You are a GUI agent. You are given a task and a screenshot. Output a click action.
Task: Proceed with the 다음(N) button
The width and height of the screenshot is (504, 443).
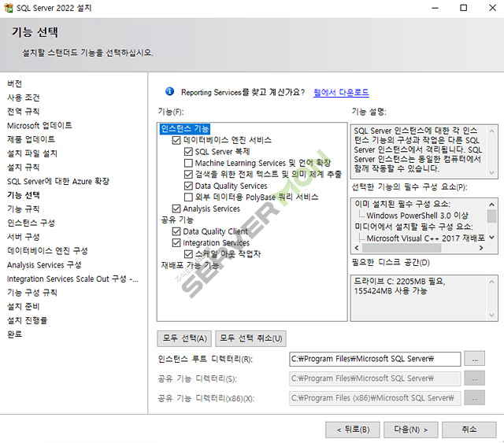coord(411,430)
